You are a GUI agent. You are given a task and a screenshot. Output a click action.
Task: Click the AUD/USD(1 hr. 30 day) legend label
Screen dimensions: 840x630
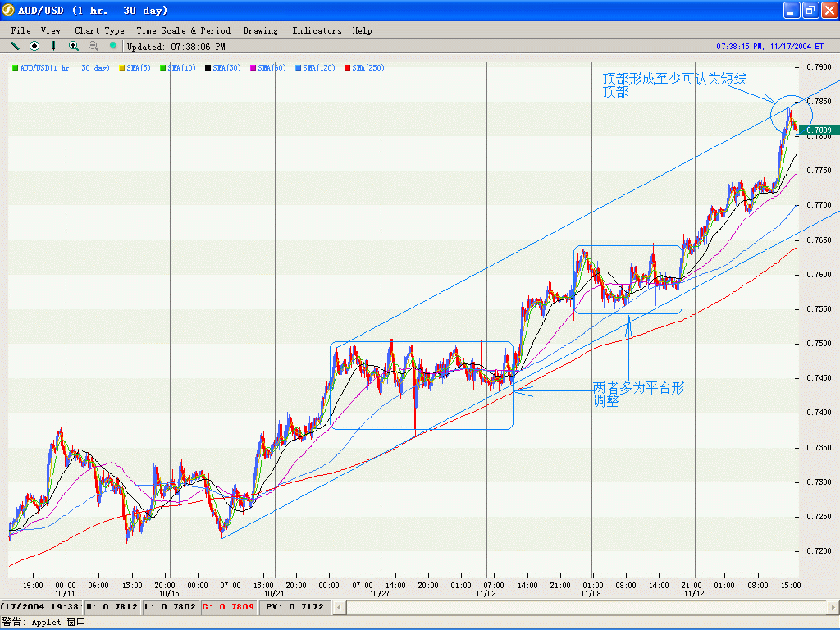point(65,67)
